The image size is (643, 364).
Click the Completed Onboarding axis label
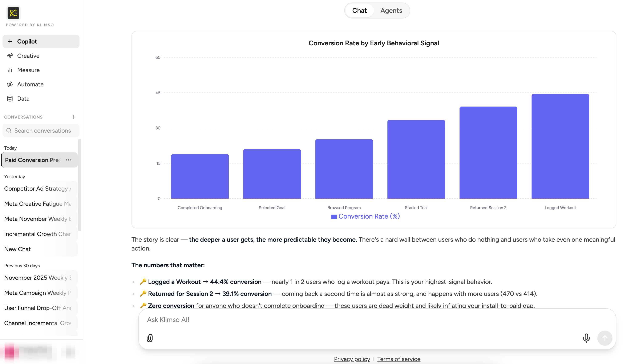click(200, 208)
